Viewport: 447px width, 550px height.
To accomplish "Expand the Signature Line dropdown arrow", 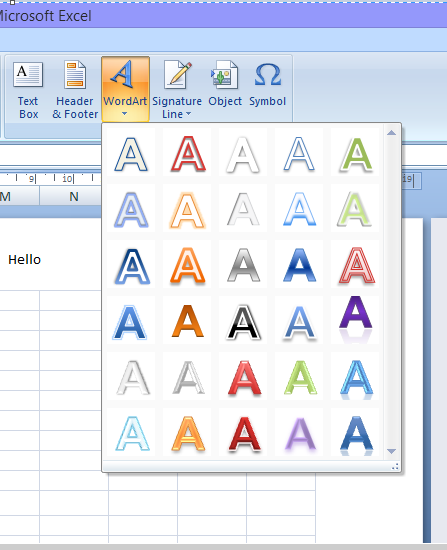I will (x=188, y=114).
